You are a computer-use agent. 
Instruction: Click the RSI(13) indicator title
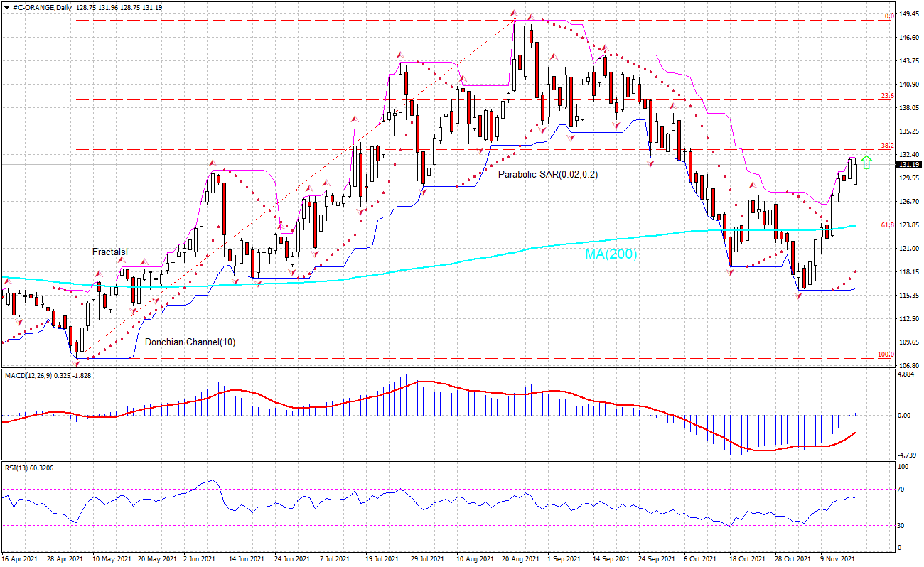point(14,468)
